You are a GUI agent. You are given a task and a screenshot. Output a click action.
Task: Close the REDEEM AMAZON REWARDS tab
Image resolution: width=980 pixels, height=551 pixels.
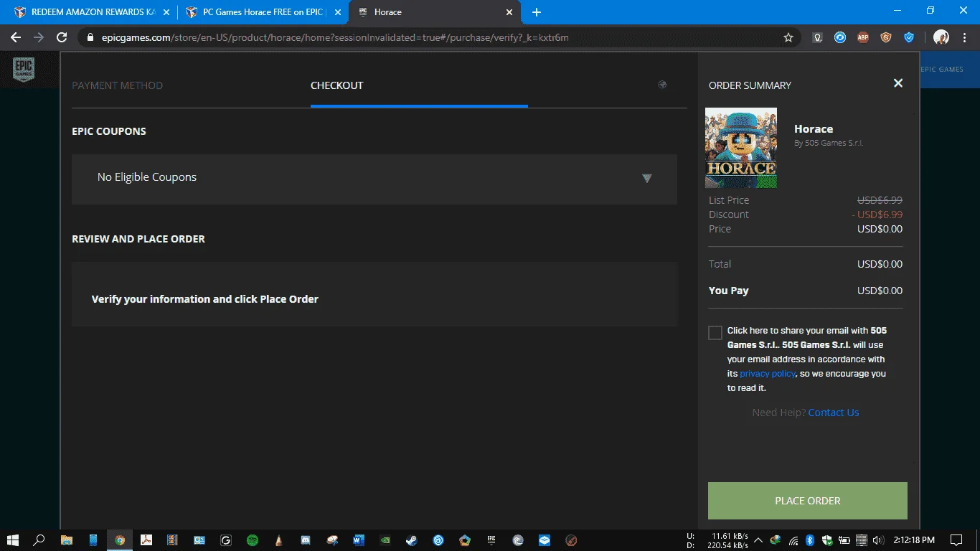pos(166,12)
